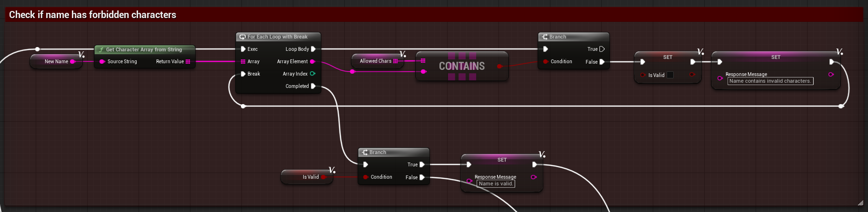This screenshot has height=212, width=868.
Task: Click the Exec input pin on For Each Loop
Action: point(243,49)
